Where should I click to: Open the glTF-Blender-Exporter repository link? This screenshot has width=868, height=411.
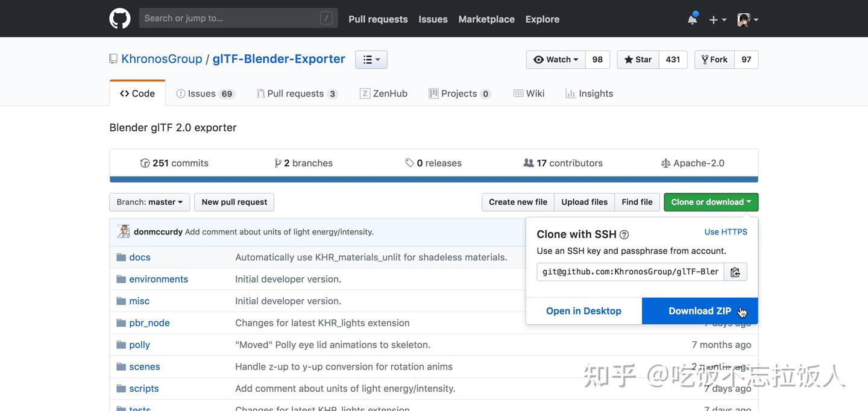click(x=278, y=58)
